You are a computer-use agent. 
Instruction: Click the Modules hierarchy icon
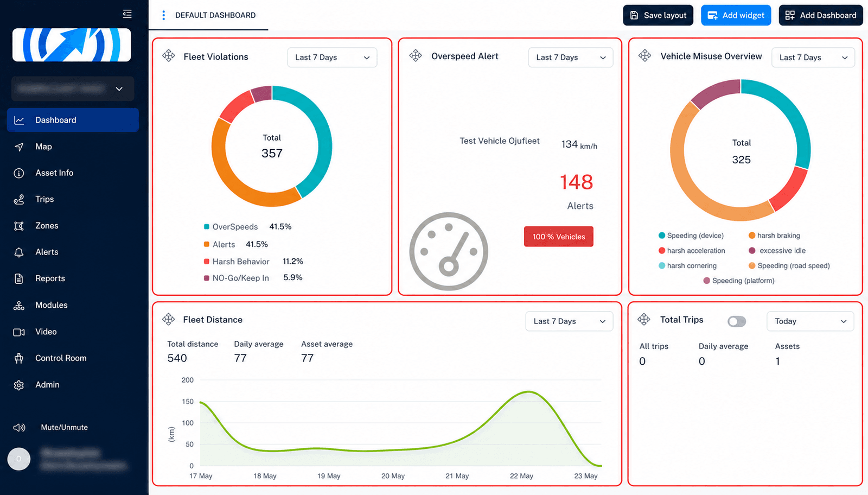pos(19,305)
